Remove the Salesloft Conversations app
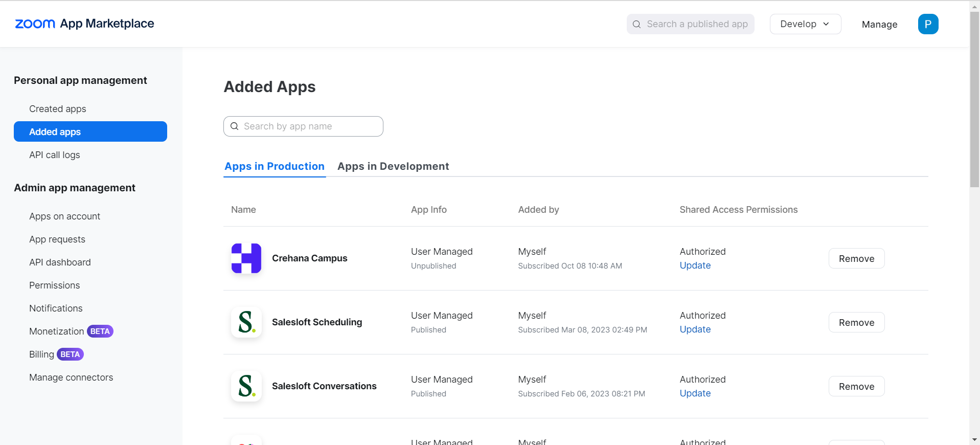This screenshot has width=980, height=445. point(856,386)
